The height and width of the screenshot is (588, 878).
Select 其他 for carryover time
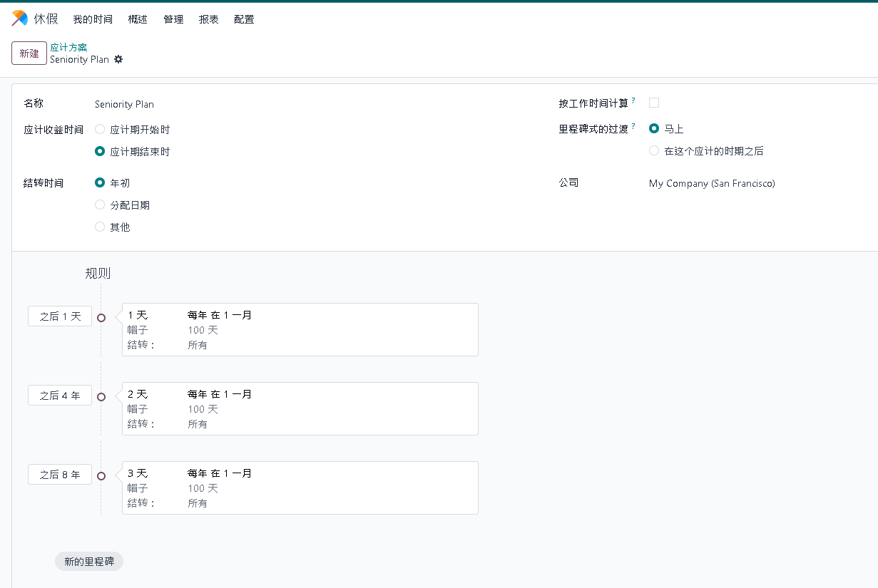point(100,227)
